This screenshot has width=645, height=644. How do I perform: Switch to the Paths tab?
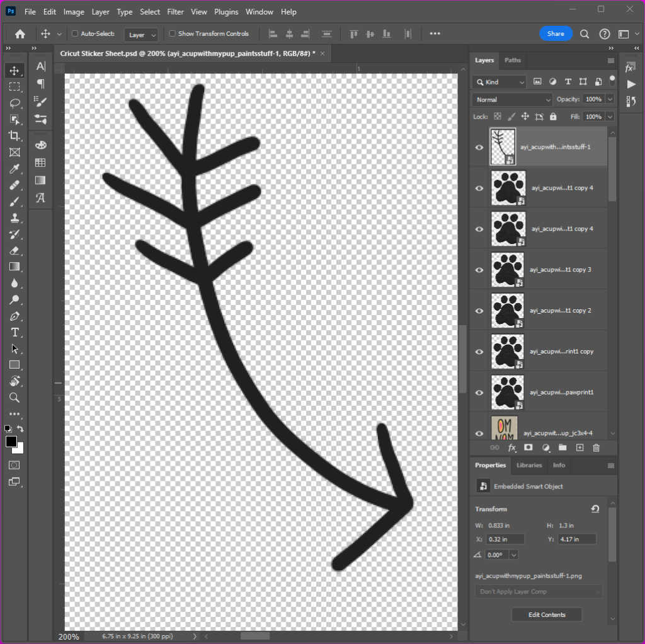coord(513,60)
